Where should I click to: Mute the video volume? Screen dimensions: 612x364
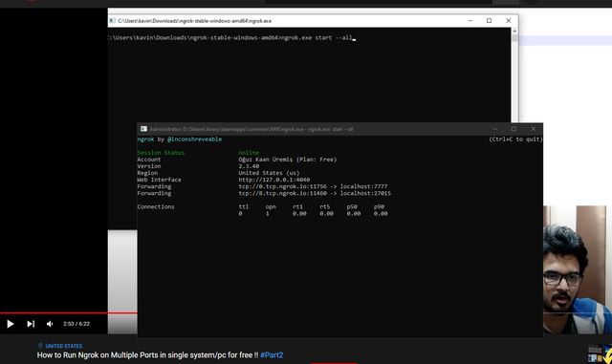pyautogui.click(x=50, y=324)
